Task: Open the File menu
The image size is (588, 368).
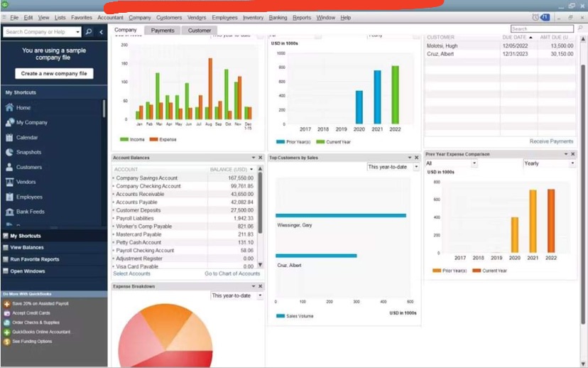Action: point(14,18)
